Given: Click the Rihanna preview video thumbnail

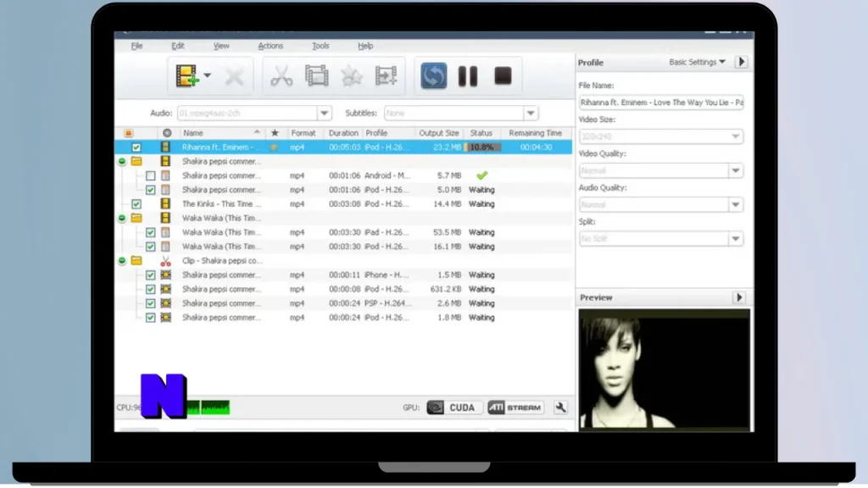Looking at the screenshot, I should pyautogui.click(x=665, y=369).
